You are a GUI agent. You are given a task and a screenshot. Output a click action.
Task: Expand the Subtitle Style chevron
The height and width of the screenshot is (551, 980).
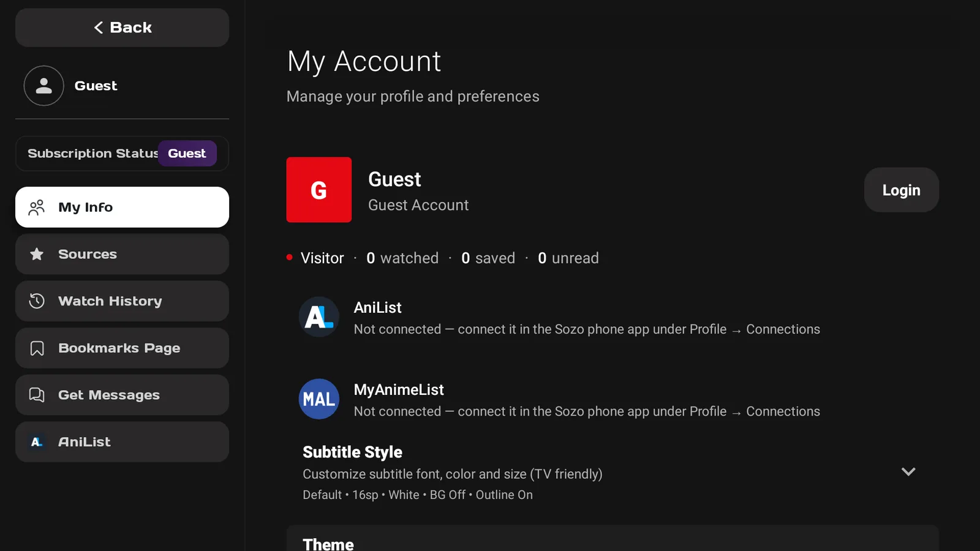(x=908, y=471)
